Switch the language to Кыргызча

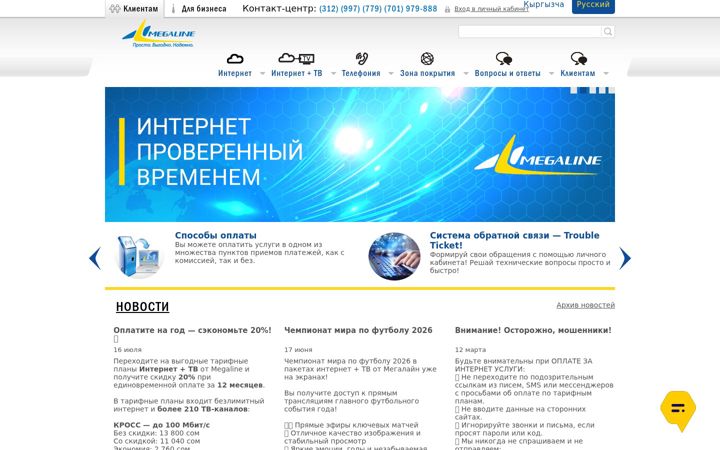(x=544, y=4)
